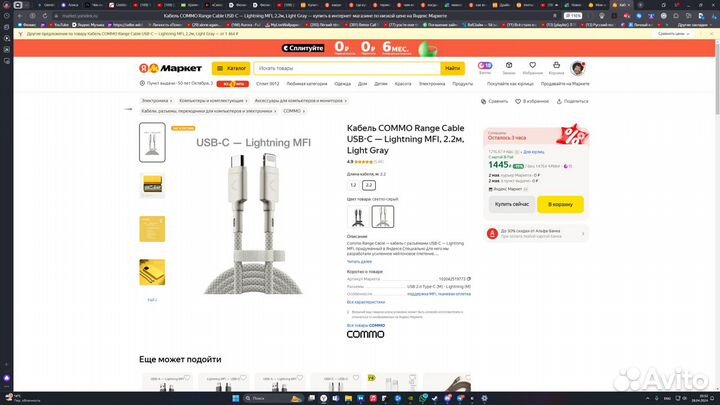Open Продавайте на Маркете link
This screenshot has width=720, height=405.
pos(565,84)
